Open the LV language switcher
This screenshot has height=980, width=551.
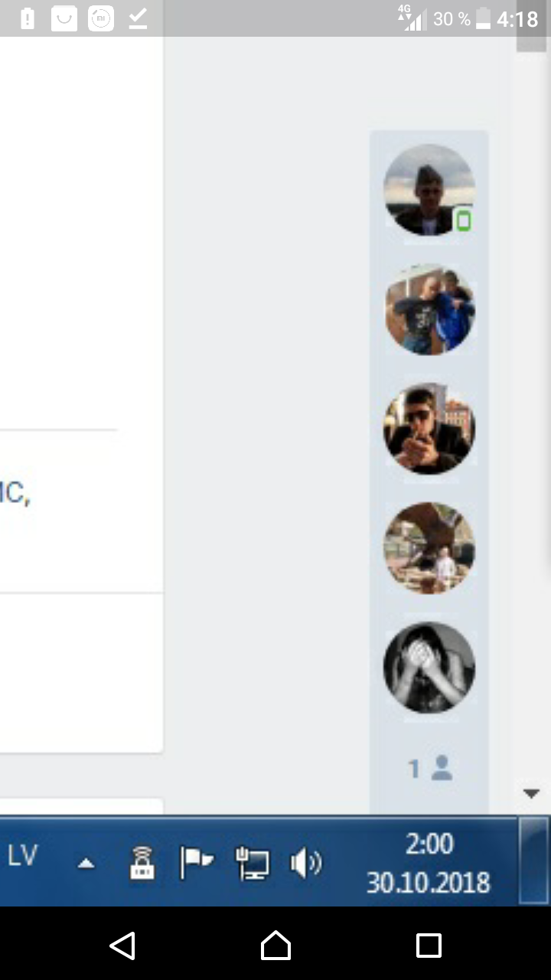23,856
